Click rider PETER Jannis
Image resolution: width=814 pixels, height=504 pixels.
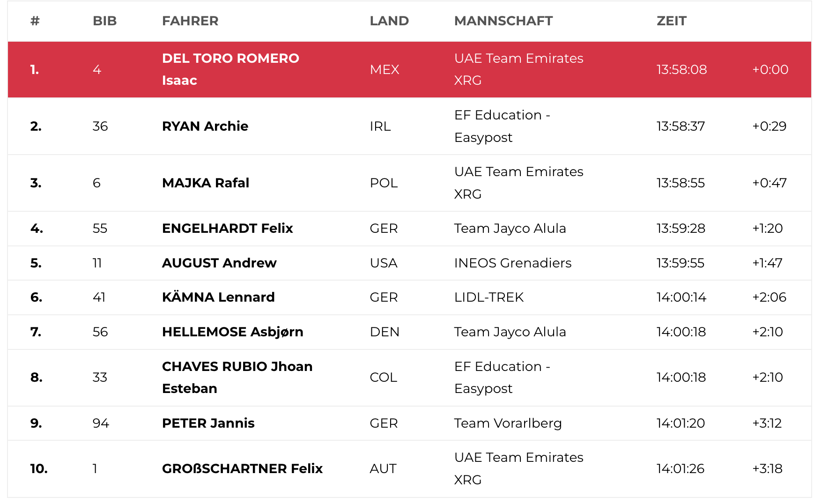[x=208, y=423]
